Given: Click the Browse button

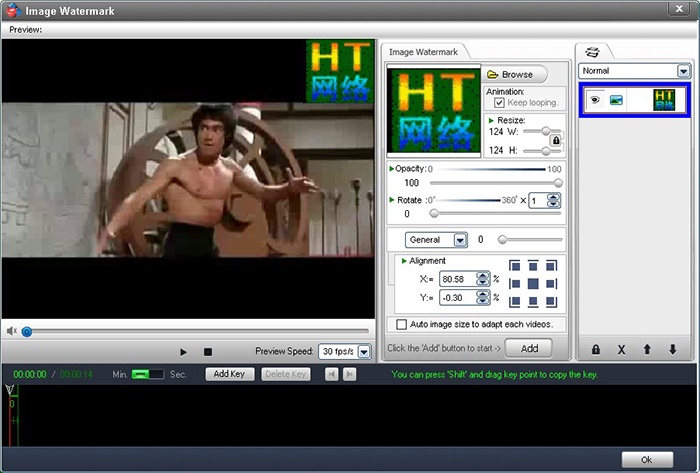Looking at the screenshot, I should (x=515, y=75).
